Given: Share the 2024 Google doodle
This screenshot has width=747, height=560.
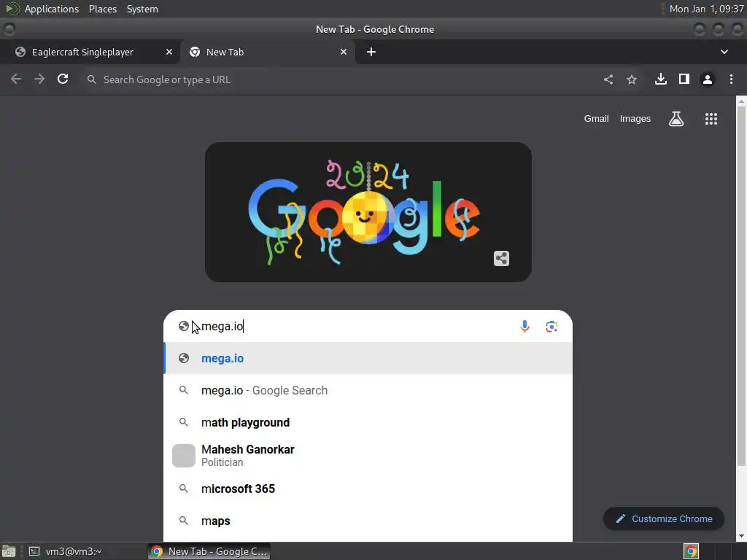Looking at the screenshot, I should point(501,259).
